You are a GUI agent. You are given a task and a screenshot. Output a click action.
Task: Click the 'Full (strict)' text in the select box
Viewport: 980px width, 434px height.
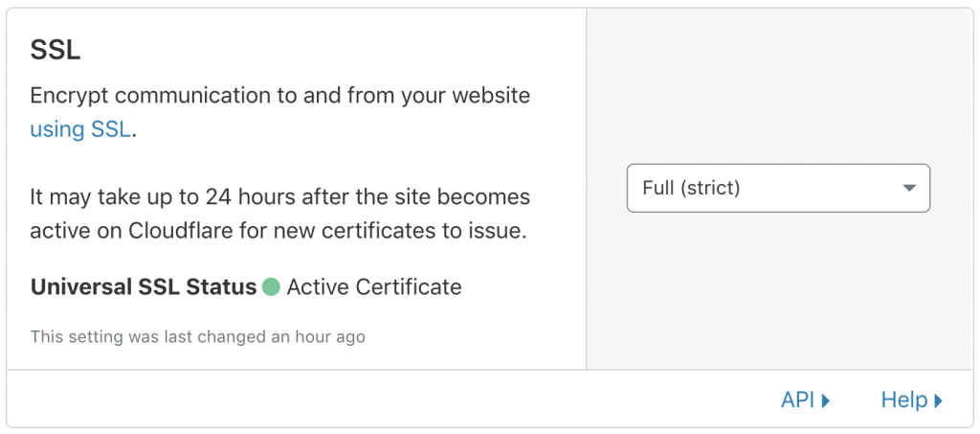click(x=691, y=188)
